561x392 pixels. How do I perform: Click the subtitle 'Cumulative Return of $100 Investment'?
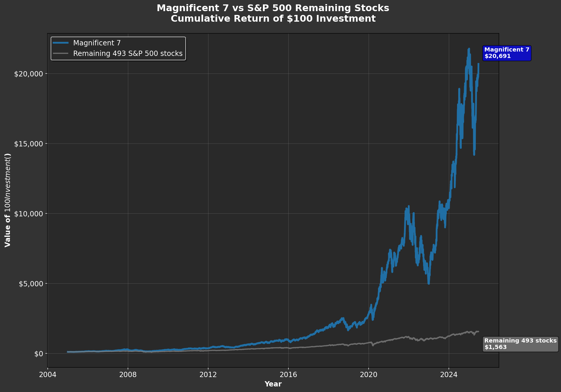pos(273,19)
